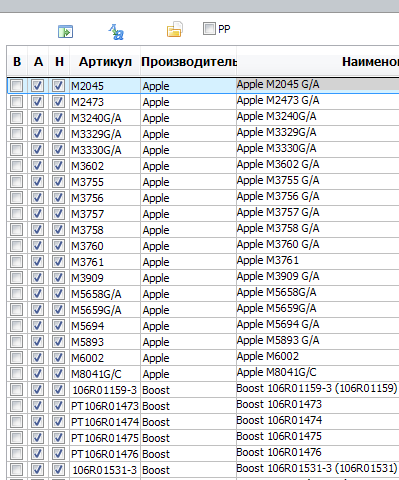Toggle the PP checkbox
The width and height of the screenshot is (399, 480).
click(209, 29)
